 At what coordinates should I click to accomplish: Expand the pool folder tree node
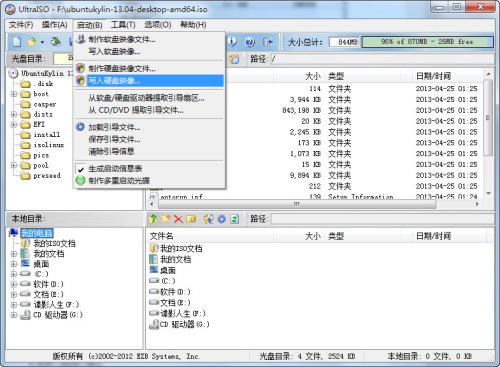coord(14,165)
